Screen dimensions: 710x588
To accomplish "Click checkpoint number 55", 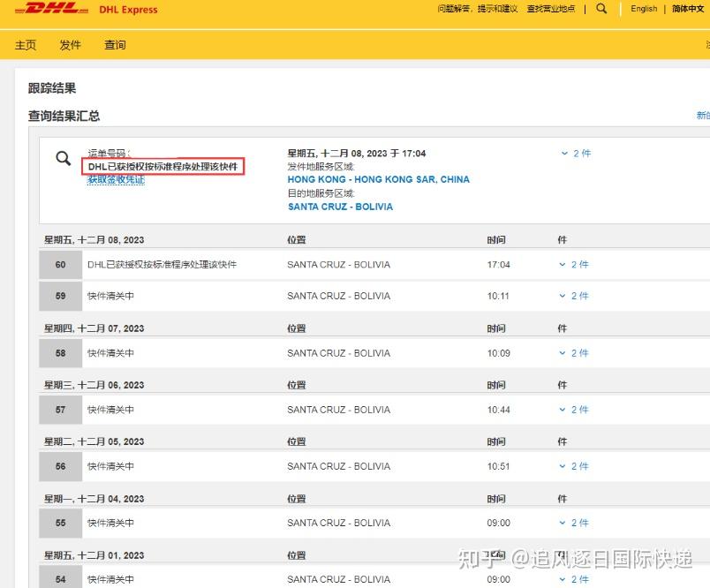I will point(61,523).
